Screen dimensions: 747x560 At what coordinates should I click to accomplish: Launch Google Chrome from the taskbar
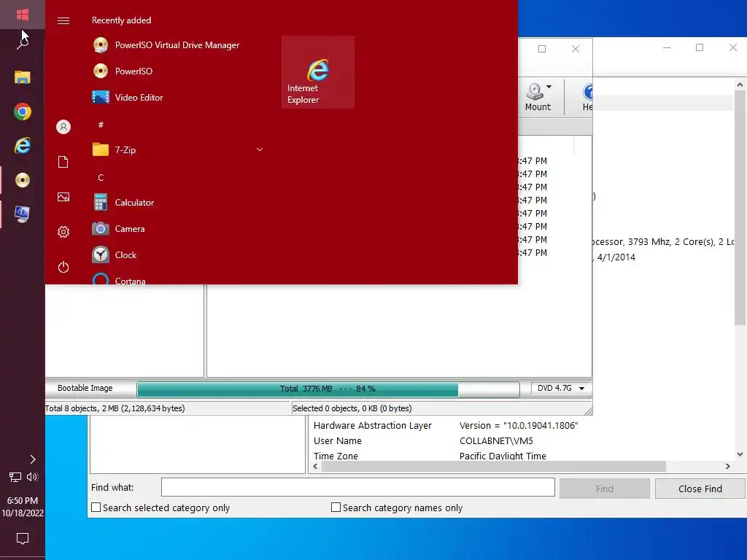point(23,112)
